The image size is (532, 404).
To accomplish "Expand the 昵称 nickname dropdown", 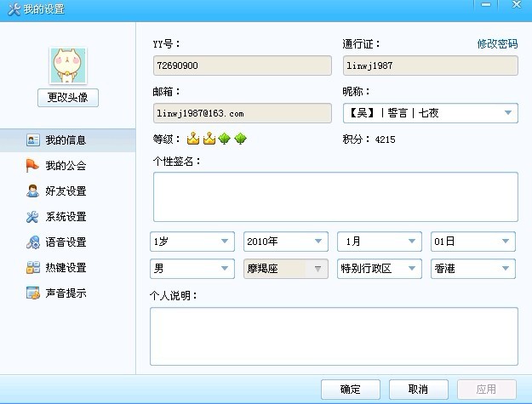I will 507,113.
